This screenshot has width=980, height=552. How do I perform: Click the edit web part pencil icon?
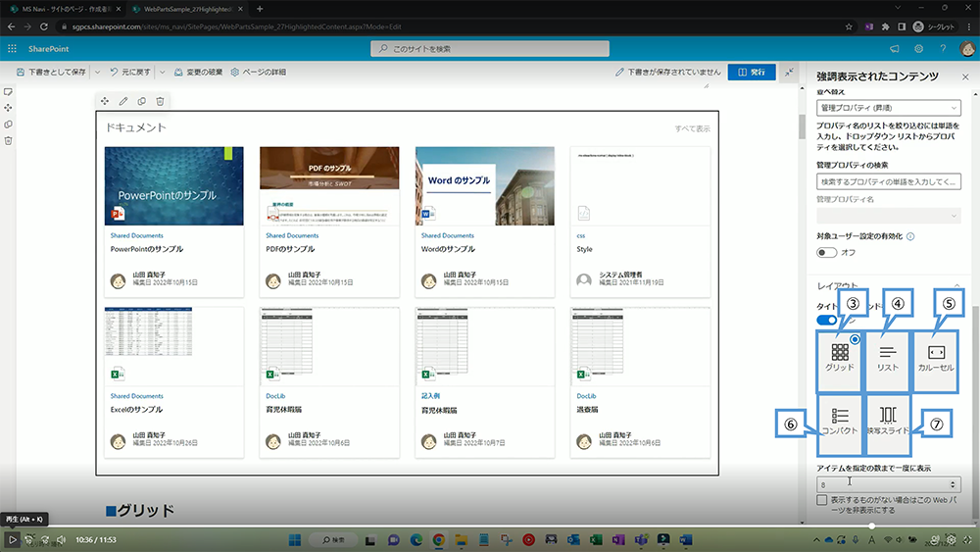[x=123, y=101]
